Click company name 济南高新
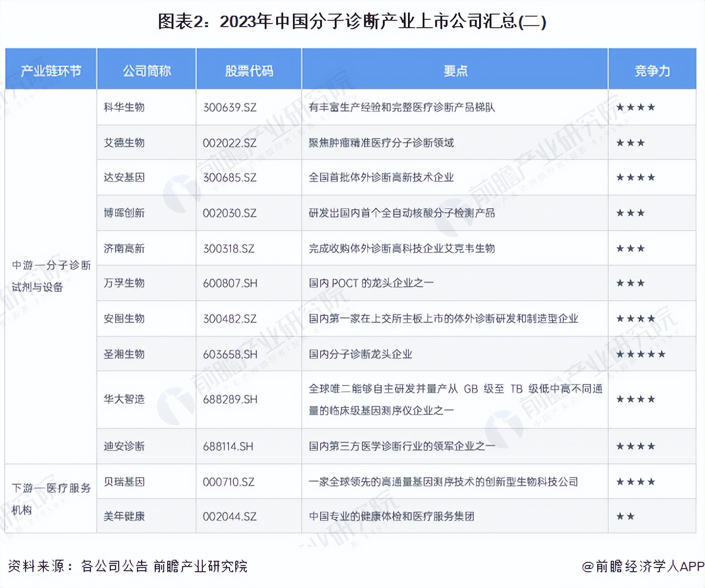705x588 pixels. (x=124, y=248)
